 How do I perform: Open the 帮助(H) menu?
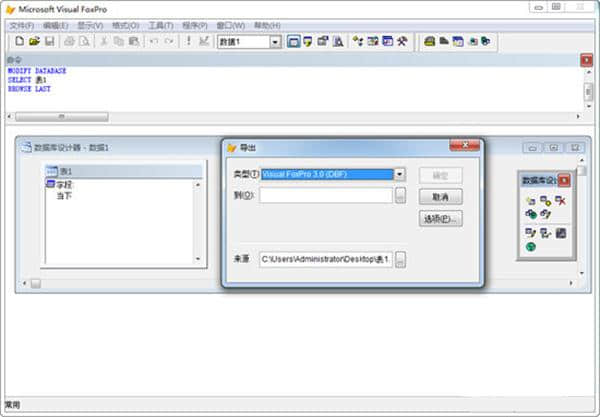click(x=267, y=26)
